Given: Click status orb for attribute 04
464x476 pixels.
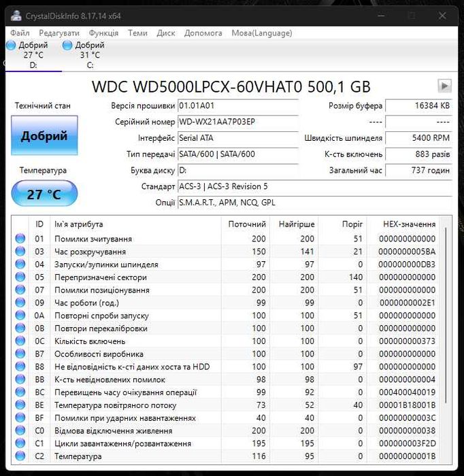Looking at the screenshot, I should pos(20,264).
